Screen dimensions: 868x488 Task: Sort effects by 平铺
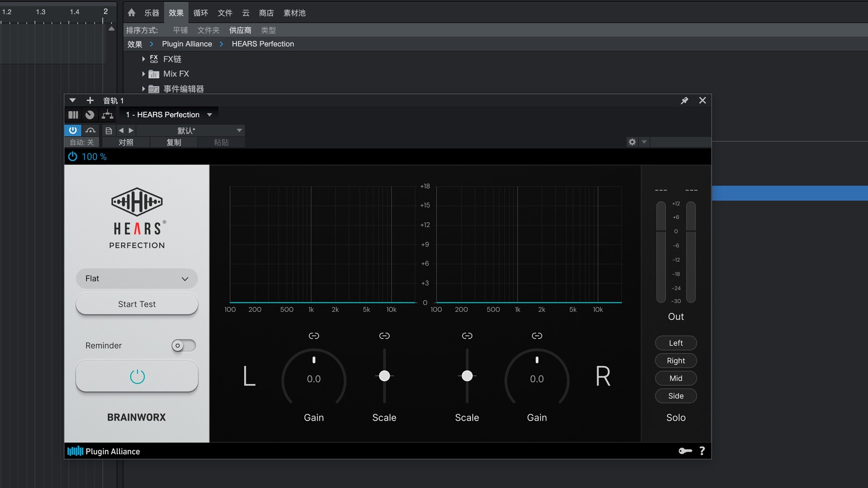click(180, 30)
